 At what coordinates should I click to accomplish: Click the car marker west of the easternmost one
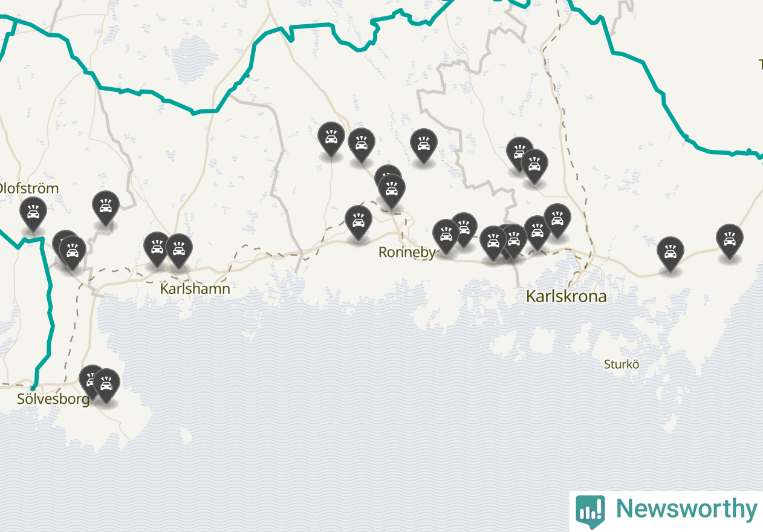(x=670, y=255)
